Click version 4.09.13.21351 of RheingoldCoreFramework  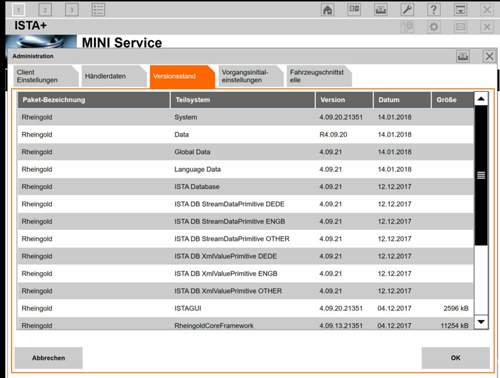coord(341,325)
